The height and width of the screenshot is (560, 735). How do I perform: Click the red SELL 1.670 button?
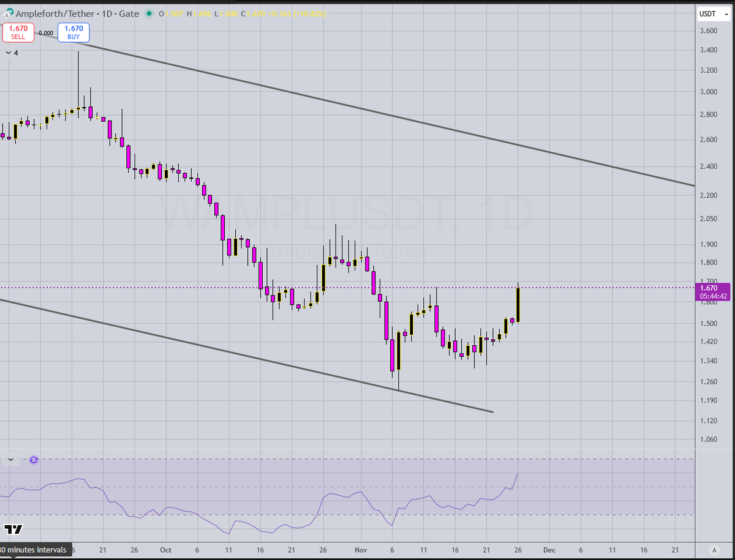(18, 32)
